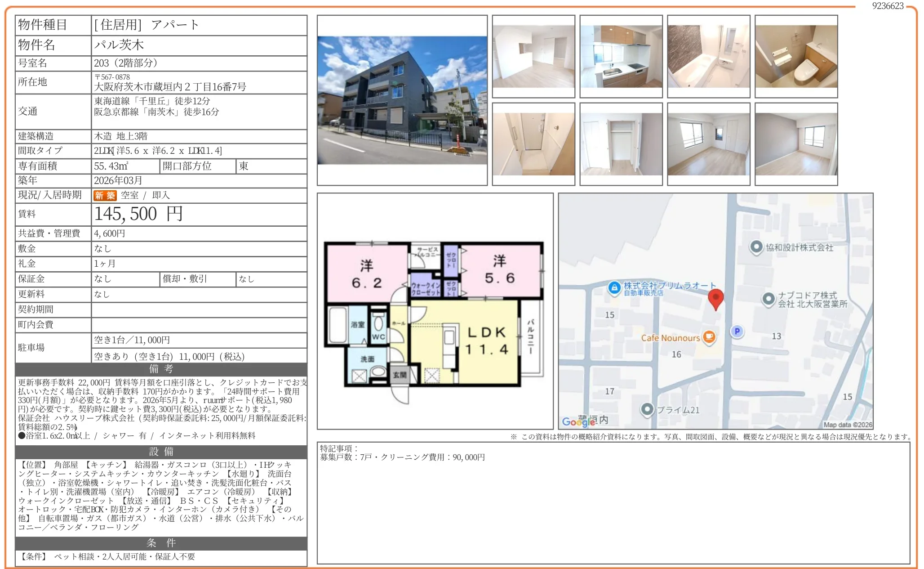The height and width of the screenshot is (569, 924).
Task: Open the kitchen photo thumbnail
Action: tap(621, 56)
